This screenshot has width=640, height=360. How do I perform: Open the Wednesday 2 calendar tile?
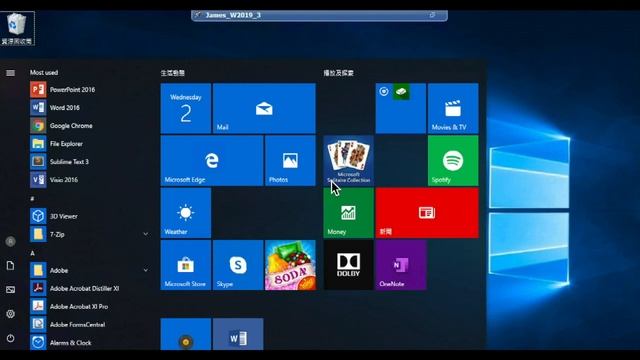pyautogui.click(x=186, y=108)
